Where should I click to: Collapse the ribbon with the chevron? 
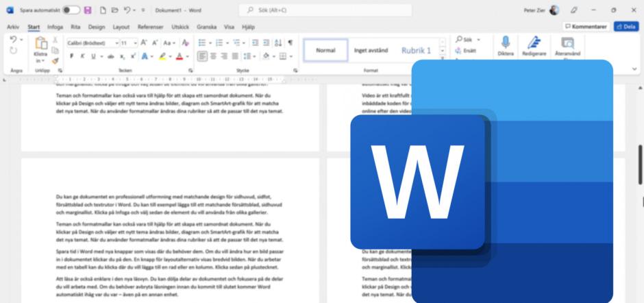[634, 69]
